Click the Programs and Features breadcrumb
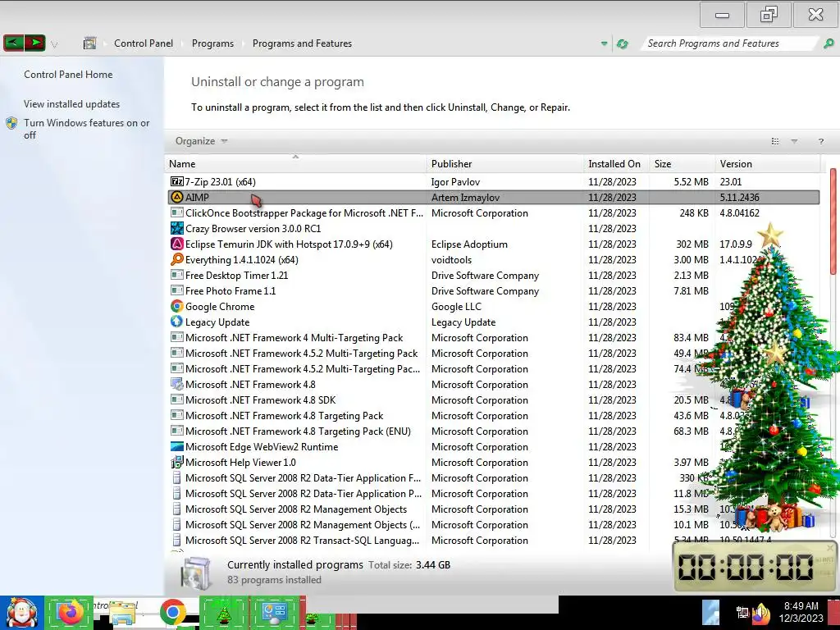 coord(302,43)
